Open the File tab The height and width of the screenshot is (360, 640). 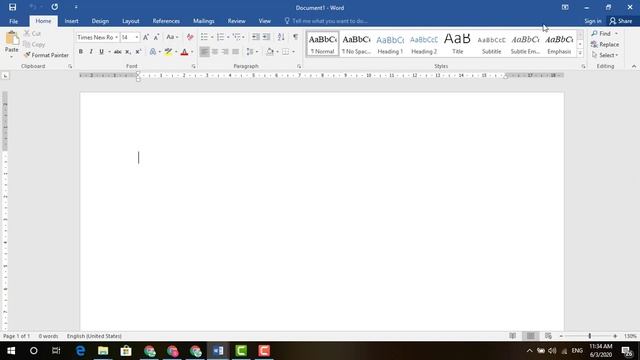pyautogui.click(x=13, y=21)
